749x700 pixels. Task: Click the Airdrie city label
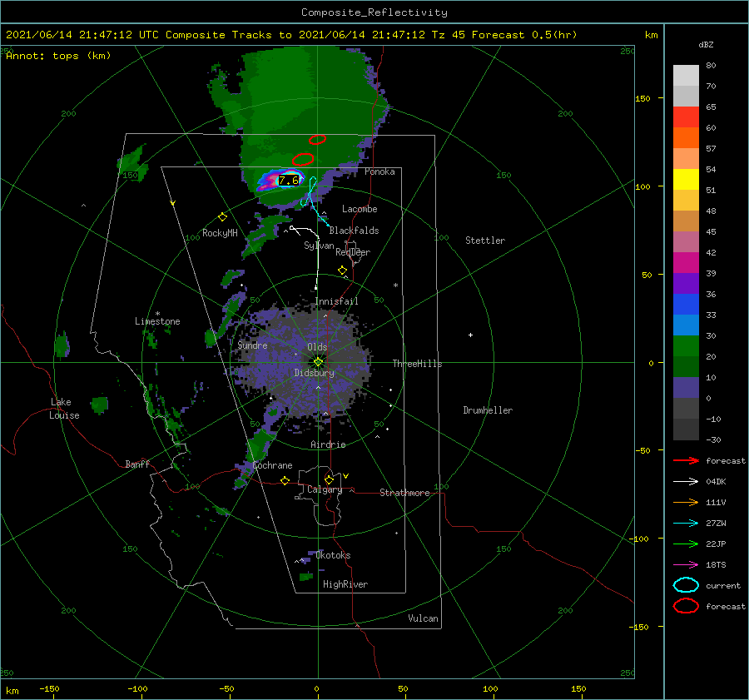[x=328, y=444]
